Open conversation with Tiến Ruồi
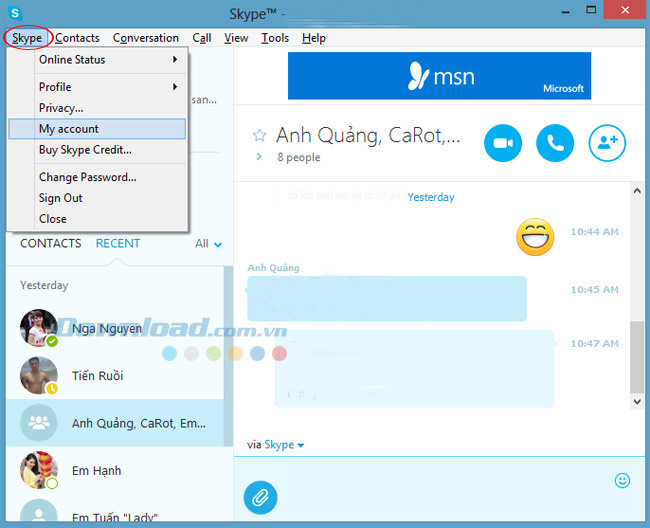The height and width of the screenshot is (528, 650). [115, 375]
